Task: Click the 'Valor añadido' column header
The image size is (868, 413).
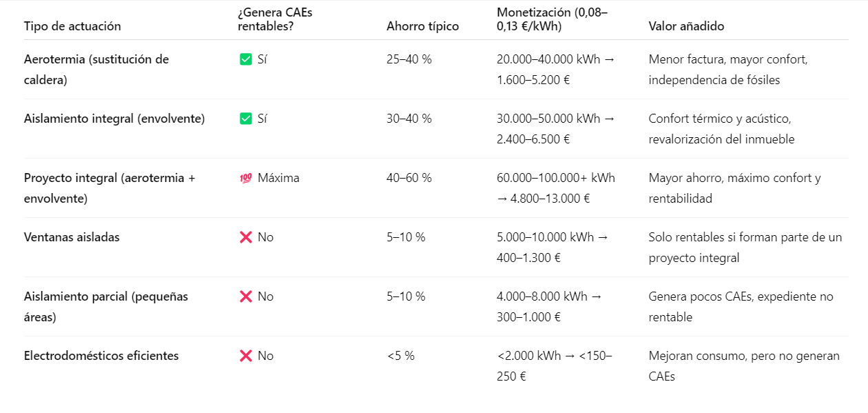Action: (x=686, y=26)
